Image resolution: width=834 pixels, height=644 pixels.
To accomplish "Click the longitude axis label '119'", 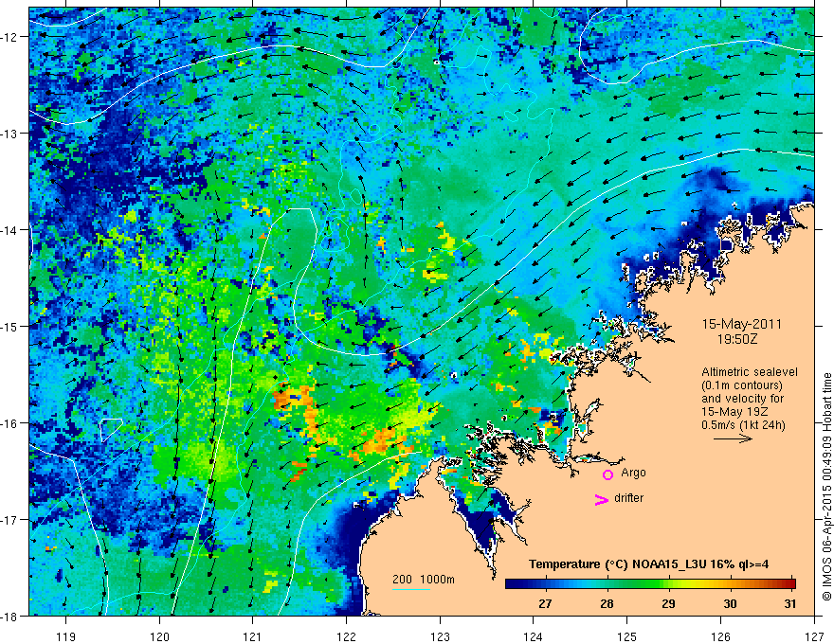I will [x=66, y=636].
